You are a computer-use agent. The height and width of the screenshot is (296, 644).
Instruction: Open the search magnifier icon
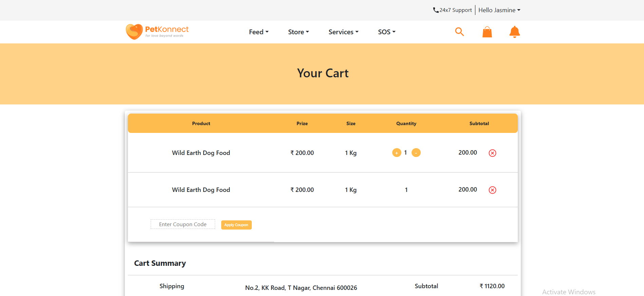pos(459,32)
